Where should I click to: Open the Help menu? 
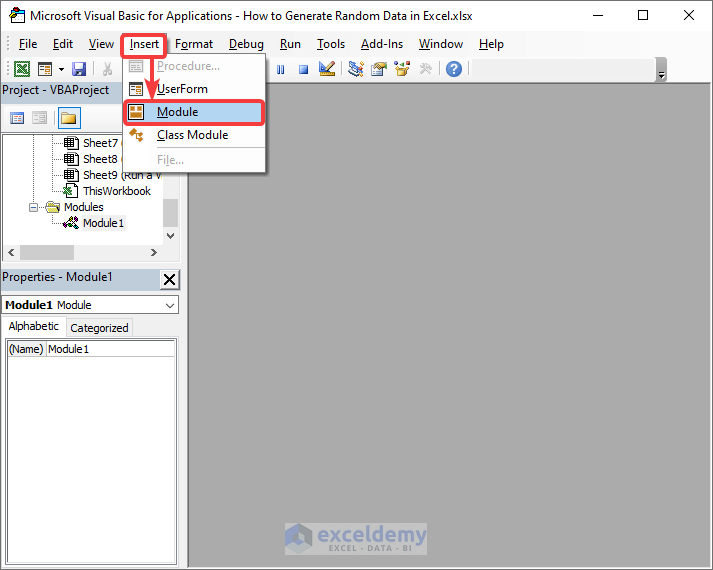pos(491,44)
